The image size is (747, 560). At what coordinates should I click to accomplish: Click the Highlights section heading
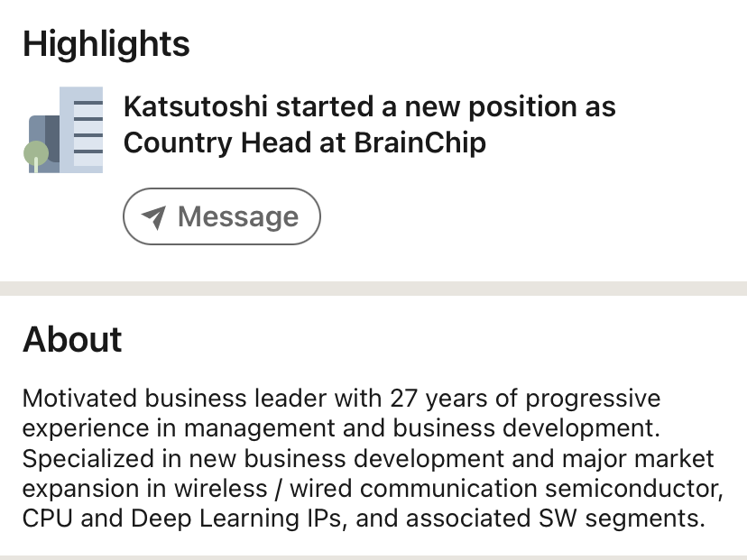(x=106, y=43)
